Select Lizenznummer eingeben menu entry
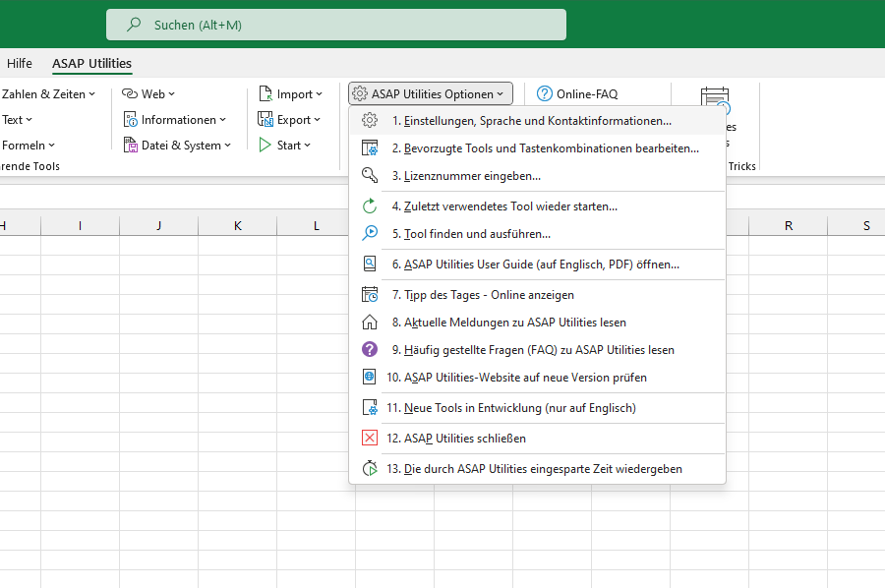Image resolution: width=885 pixels, height=588 pixels. point(537,175)
